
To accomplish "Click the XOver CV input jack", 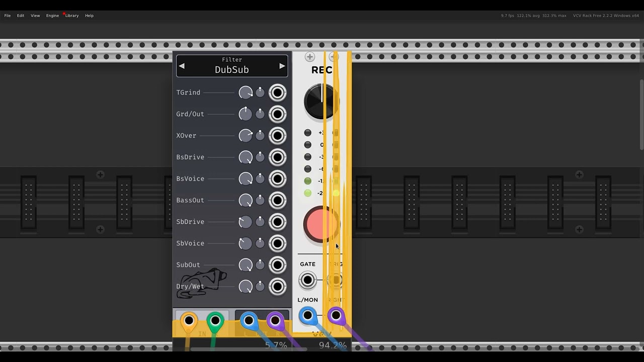I will pos(277,136).
